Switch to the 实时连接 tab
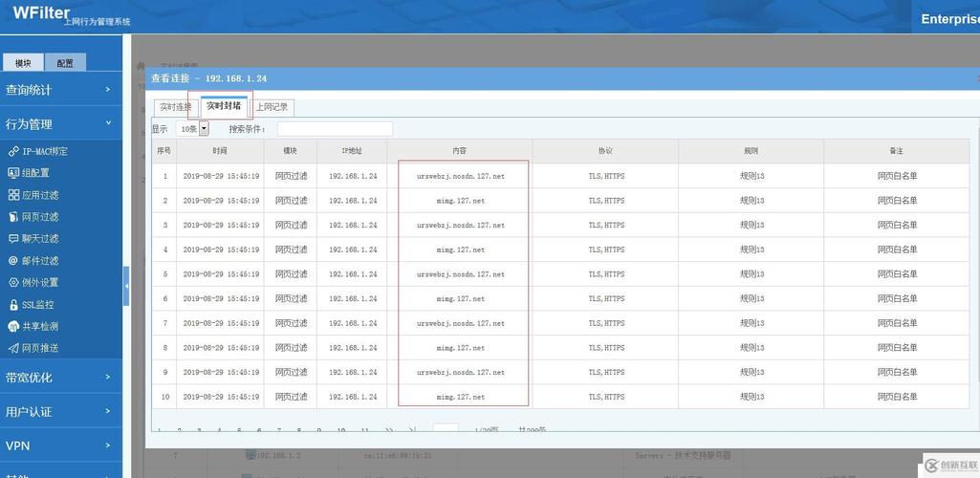This screenshot has width=980, height=478. pos(175,107)
